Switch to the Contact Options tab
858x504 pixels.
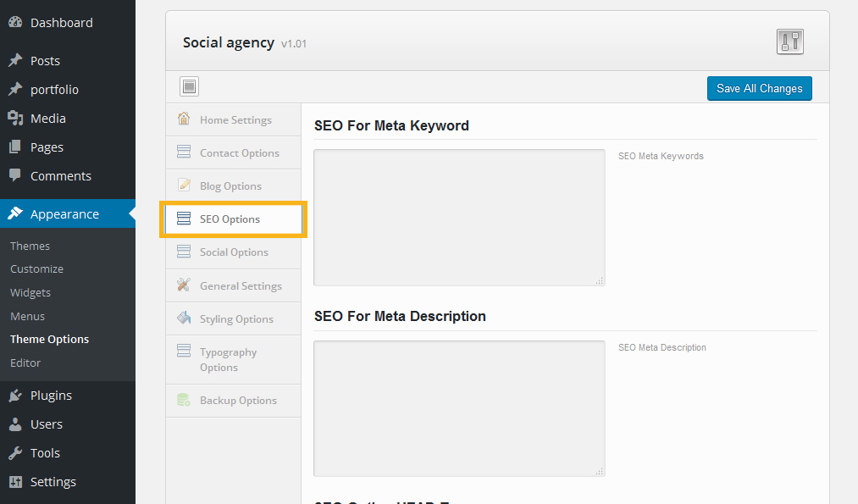coord(234,152)
